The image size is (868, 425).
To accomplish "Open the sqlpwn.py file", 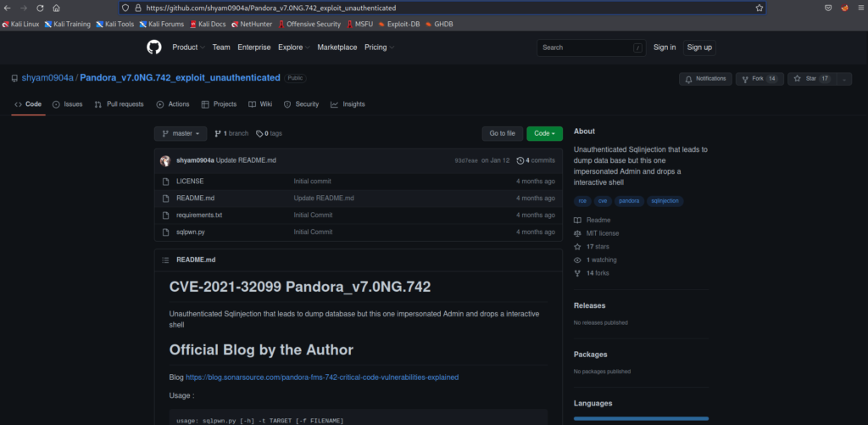I will pyautogui.click(x=191, y=232).
